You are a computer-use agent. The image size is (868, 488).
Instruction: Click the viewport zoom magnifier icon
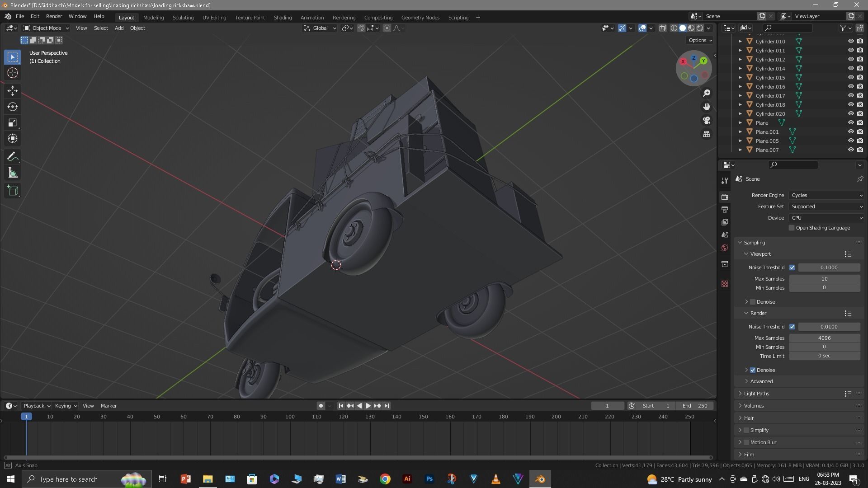[706, 93]
